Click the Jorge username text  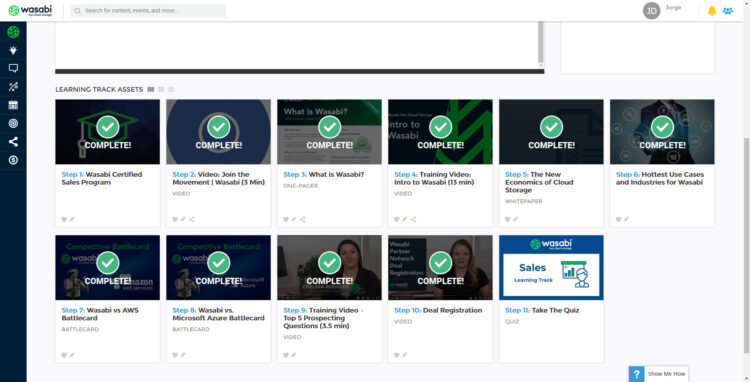click(x=673, y=8)
